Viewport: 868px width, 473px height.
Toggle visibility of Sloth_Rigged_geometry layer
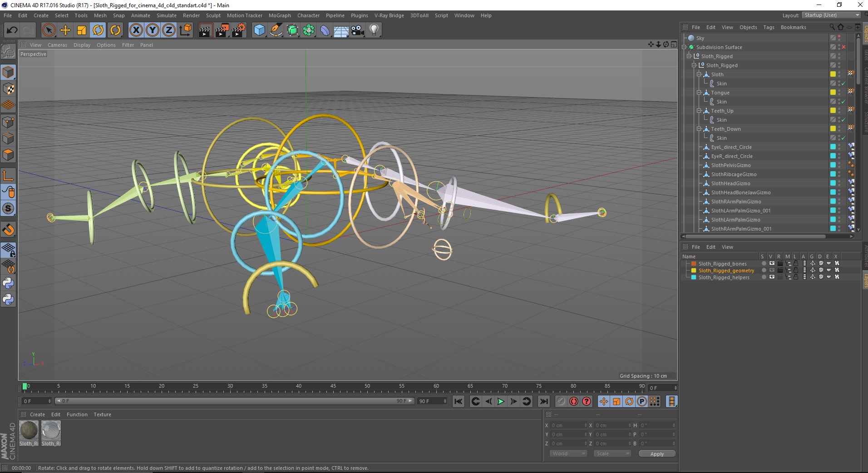tap(772, 271)
